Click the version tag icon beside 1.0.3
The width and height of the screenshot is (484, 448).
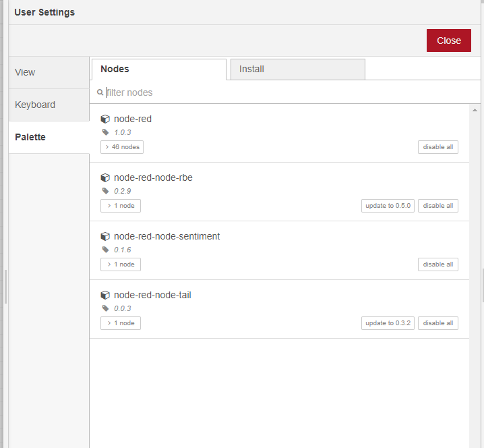105,132
